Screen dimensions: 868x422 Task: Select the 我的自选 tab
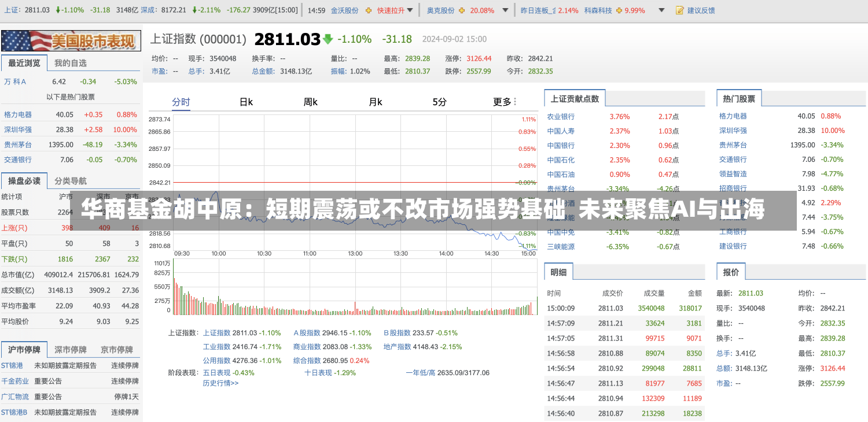pos(71,63)
